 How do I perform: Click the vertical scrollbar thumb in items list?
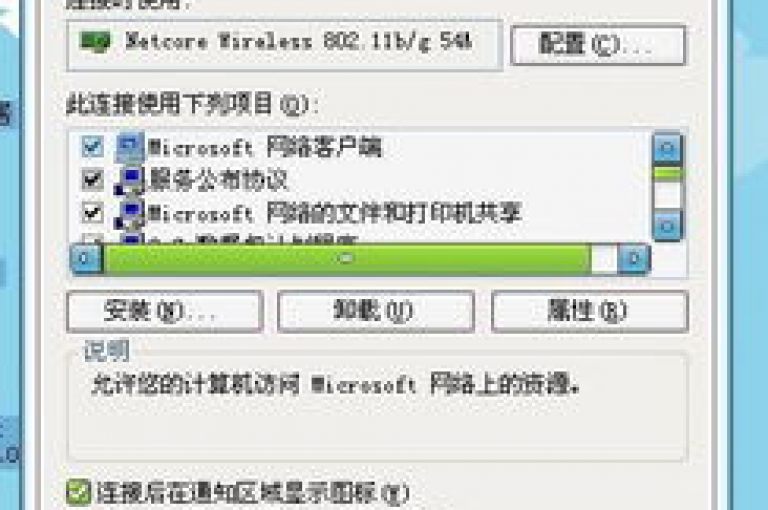(667, 173)
